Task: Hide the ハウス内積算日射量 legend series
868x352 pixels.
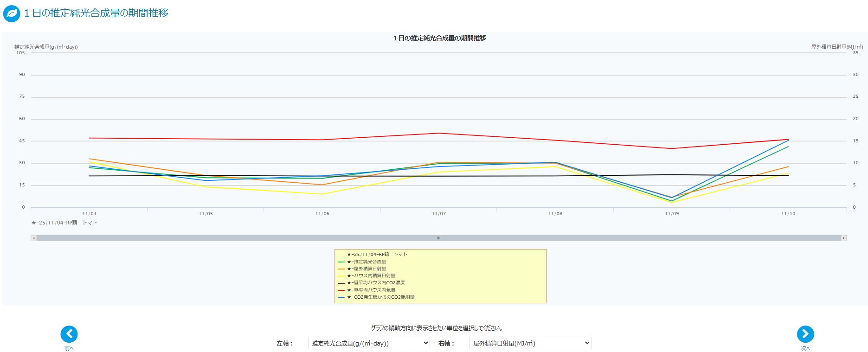Action: coord(374,275)
